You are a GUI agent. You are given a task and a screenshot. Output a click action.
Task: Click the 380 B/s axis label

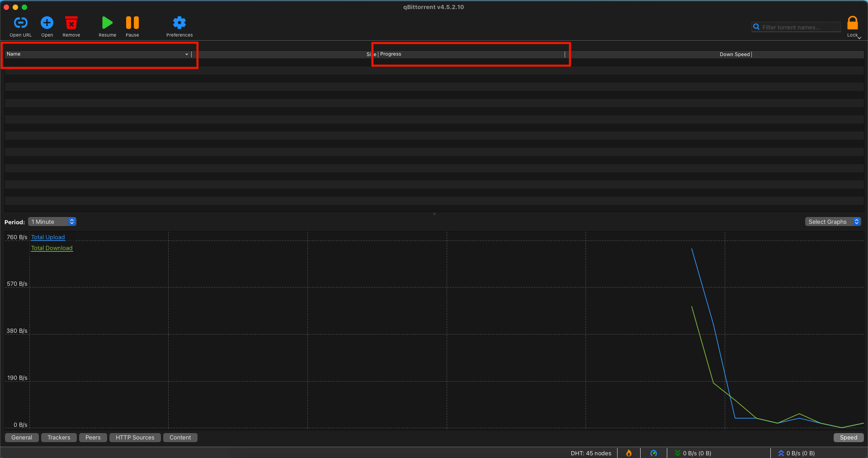[x=17, y=331]
